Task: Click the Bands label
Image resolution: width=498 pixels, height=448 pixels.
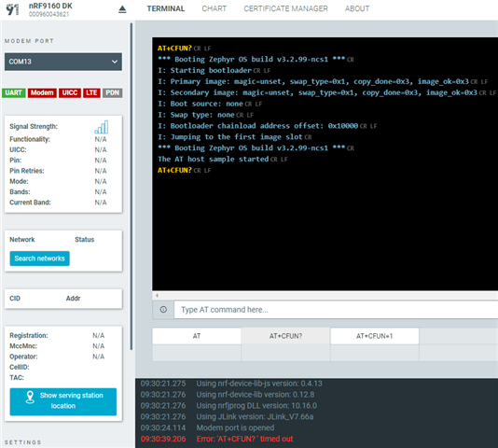Action: point(20,191)
